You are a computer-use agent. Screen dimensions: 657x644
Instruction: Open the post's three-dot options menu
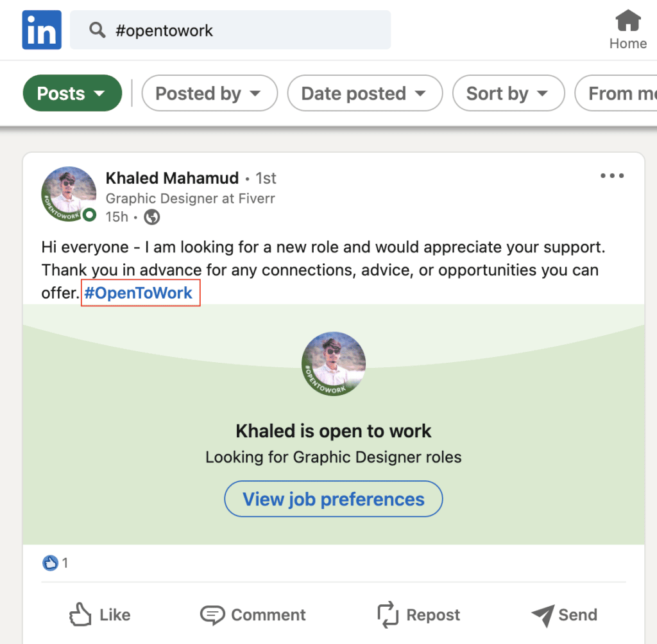tap(611, 175)
